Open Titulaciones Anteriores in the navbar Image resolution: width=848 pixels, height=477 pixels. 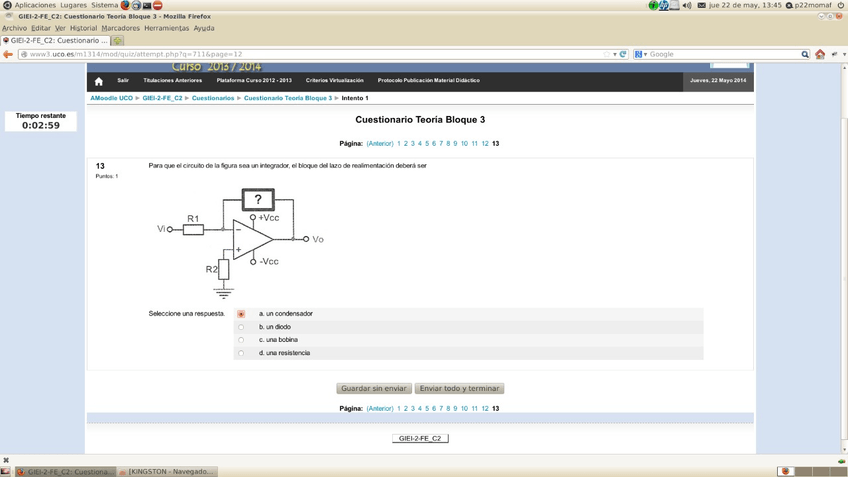pos(173,81)
